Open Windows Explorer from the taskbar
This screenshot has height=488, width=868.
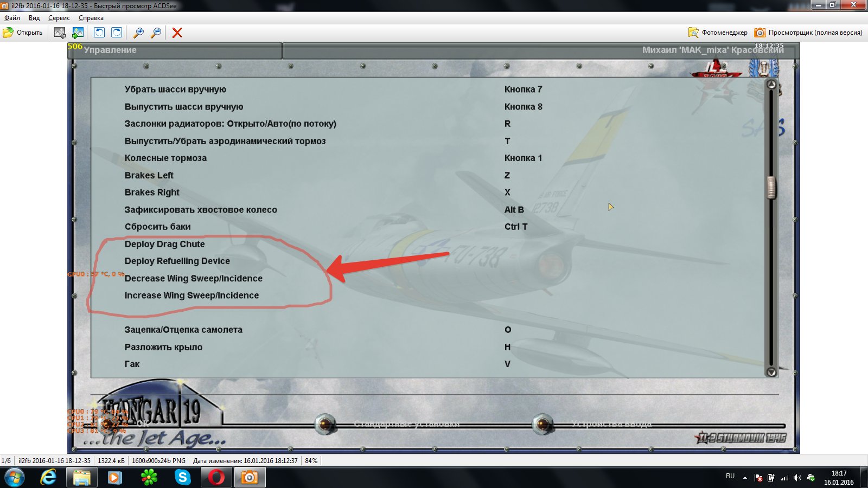82,478
